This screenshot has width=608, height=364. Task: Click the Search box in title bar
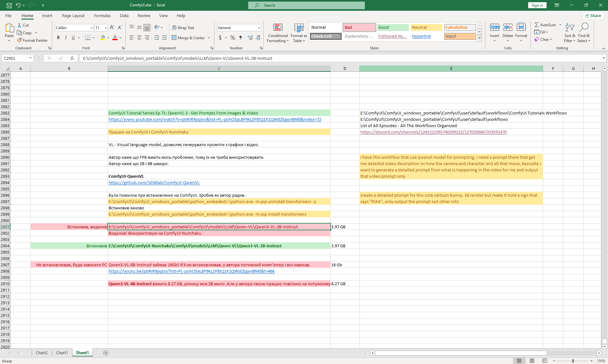coord(306,5)
